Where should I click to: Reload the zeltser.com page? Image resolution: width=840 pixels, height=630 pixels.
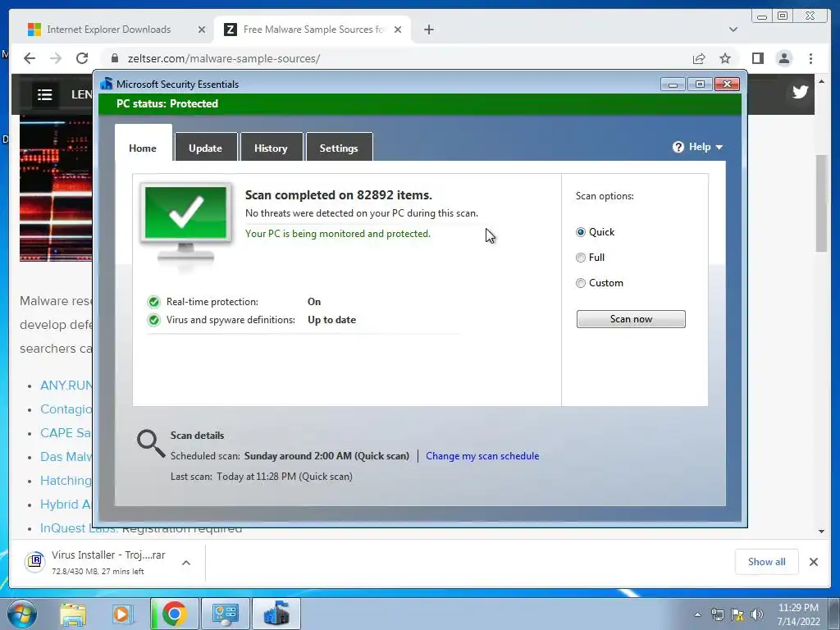tap(82, 58)
